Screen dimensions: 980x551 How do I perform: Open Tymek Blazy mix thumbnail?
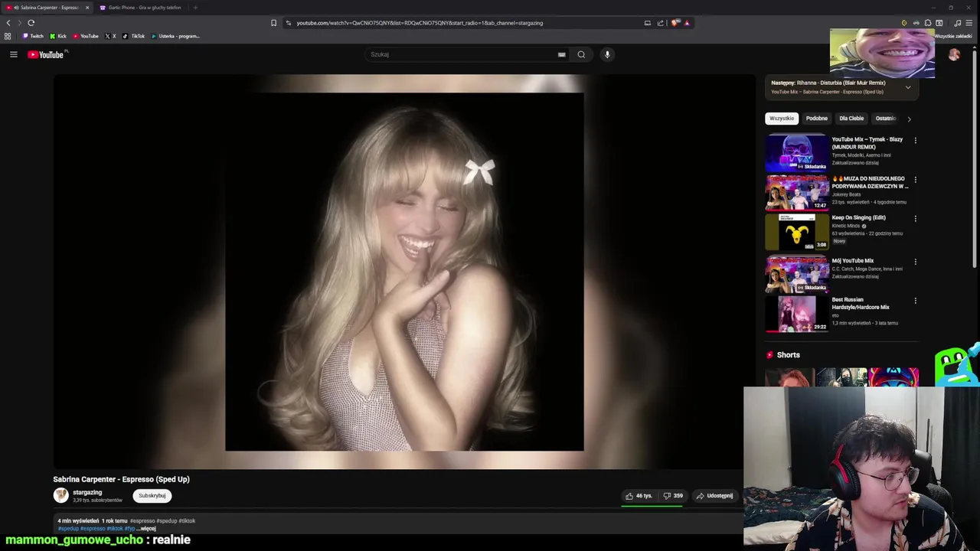pos(797,152)
